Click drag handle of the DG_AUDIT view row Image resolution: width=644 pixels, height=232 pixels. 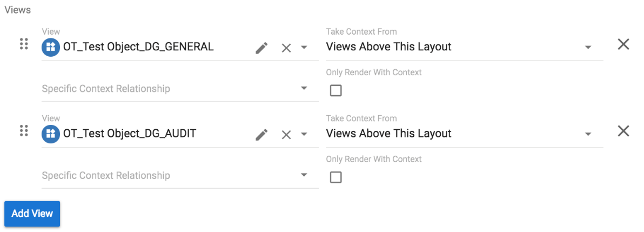point(24,130)
